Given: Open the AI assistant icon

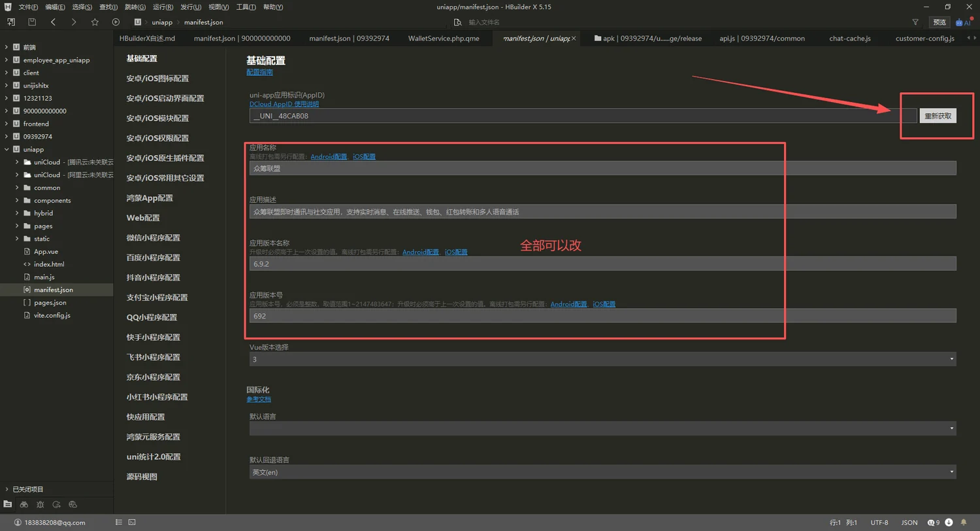Looking at the screenshot, I should click(963, 22).
